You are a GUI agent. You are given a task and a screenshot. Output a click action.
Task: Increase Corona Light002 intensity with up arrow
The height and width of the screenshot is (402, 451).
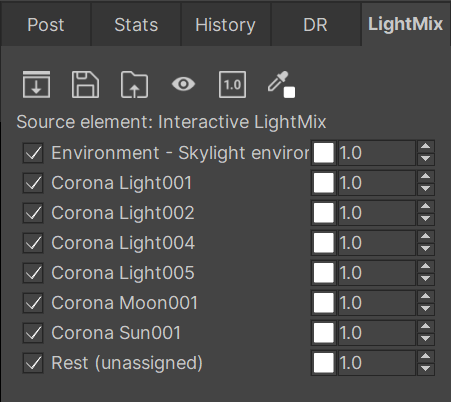click(x=426, y=207)
